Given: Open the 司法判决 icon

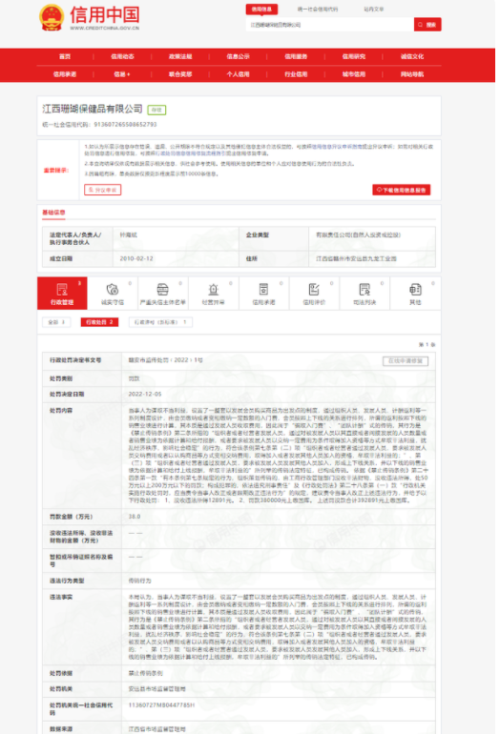Looking at the screenshot, I should pyautogui.click(x=364, y=289).
